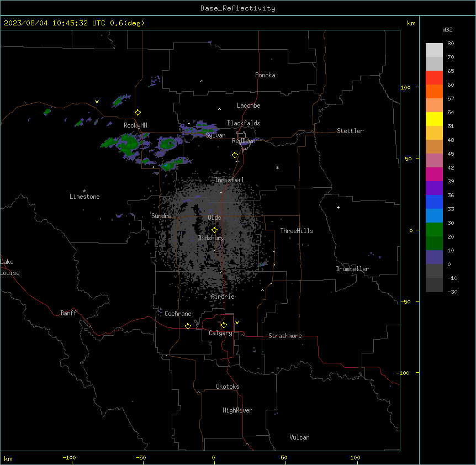This screenshot has width=476, height=465.
Task: Click the Didsbury town label
Action: [x=211, y=238]
